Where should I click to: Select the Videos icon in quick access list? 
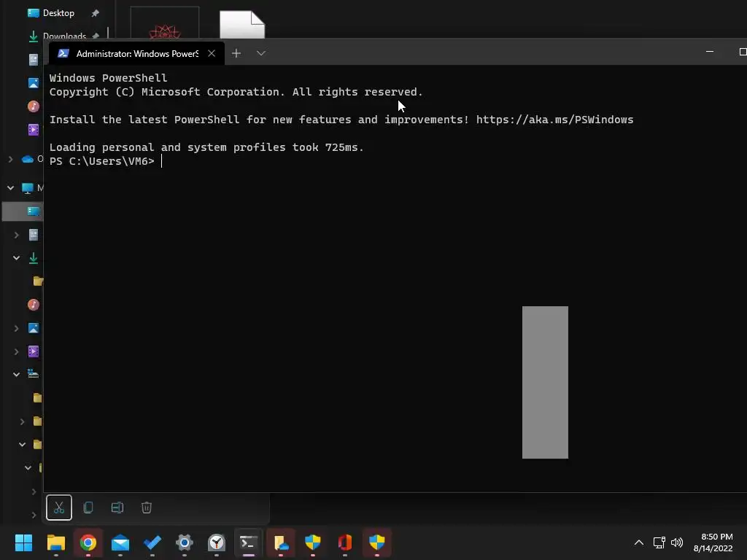[34, 130]
